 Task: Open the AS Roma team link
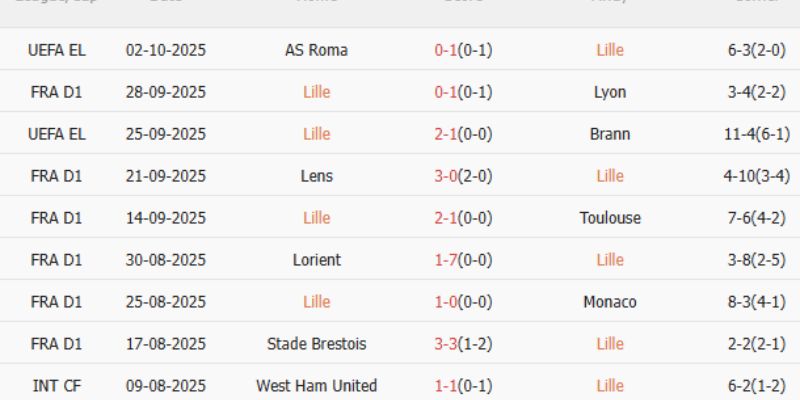316,50
